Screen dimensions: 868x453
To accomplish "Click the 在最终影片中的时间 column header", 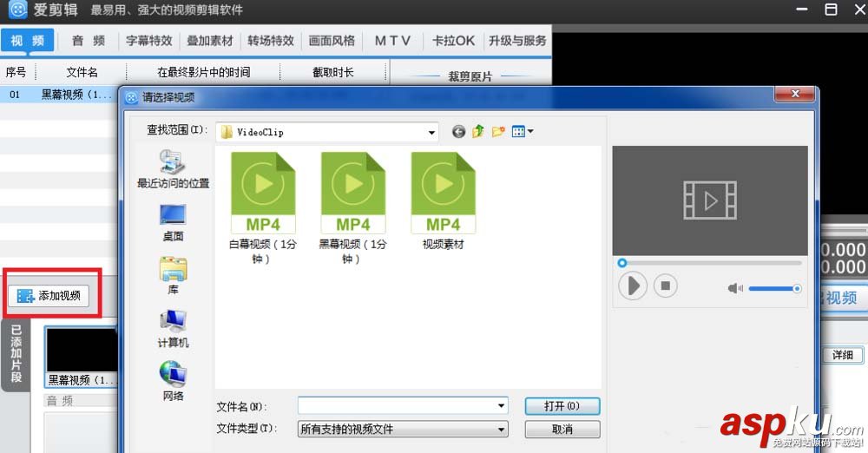I will 203,72.
